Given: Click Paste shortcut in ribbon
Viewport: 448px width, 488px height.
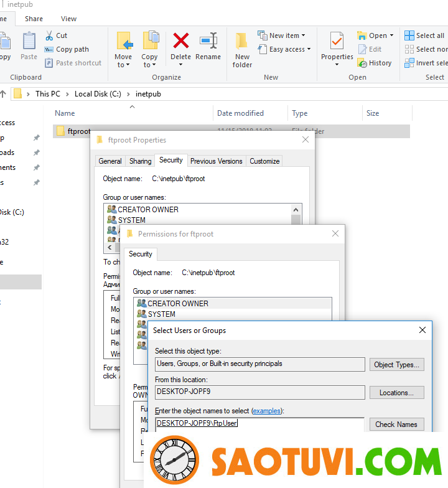Looking at the screenshot, I should [73, 63].
